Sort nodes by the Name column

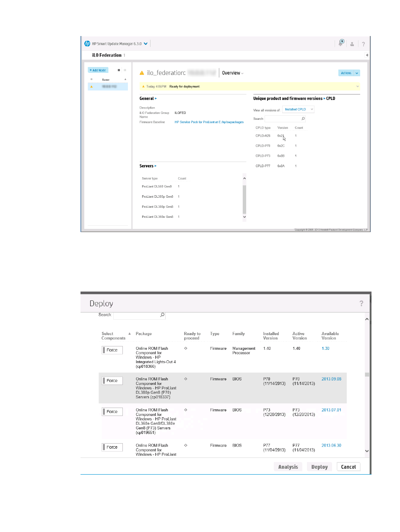pos(106,80)
